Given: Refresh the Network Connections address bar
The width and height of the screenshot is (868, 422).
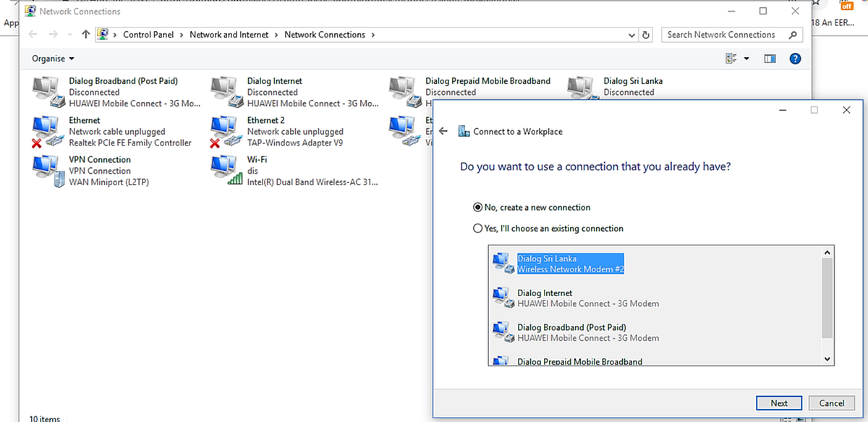Looking at the screenshot, I should tap(647, 35).
